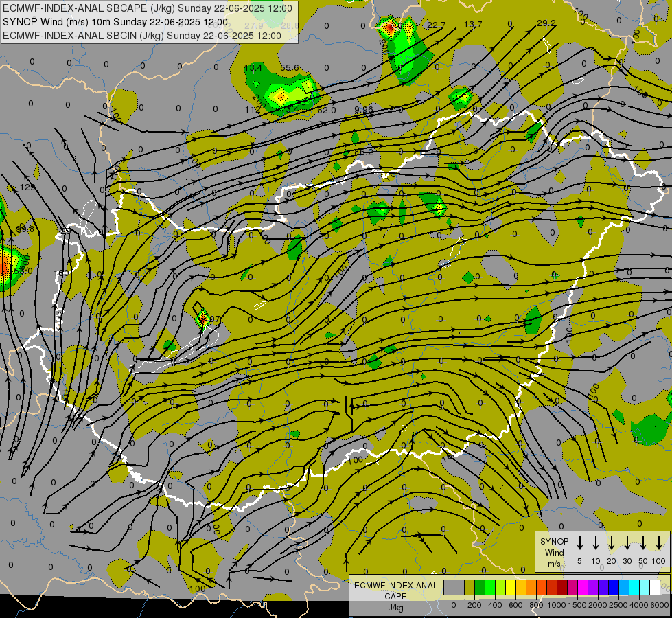Viewport: 672px width, 618px height.
Task: Click the orange CAPE hotspot at left edge
Action: coord(4,268)
